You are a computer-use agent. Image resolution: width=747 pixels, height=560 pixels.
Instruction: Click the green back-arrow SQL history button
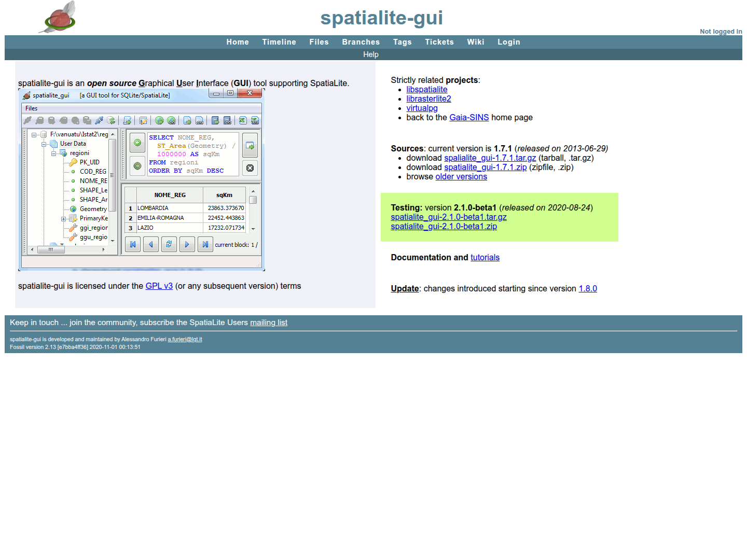137,143
